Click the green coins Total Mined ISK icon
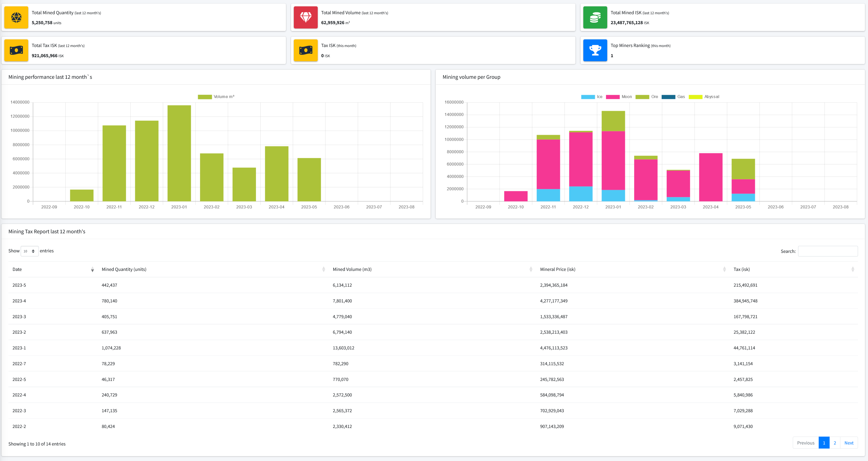Viewport: 868px width, 461px height. tap(595, 17)
